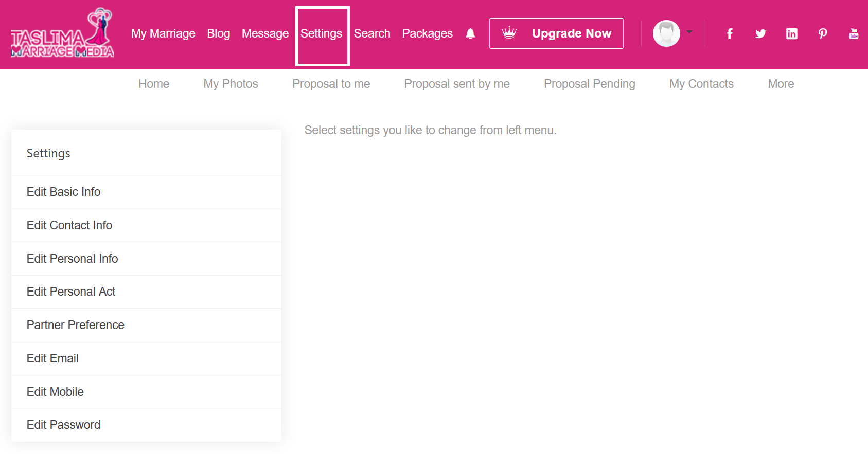The width and height of the screenshot is (868, 454).
Task: Open Partner Preference settings
Action: click(x=76, y=325)
